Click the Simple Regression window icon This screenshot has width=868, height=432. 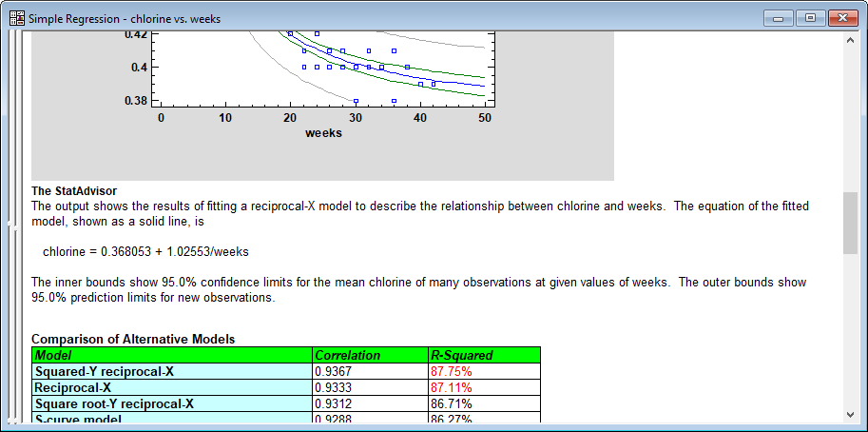click(16, 18)
